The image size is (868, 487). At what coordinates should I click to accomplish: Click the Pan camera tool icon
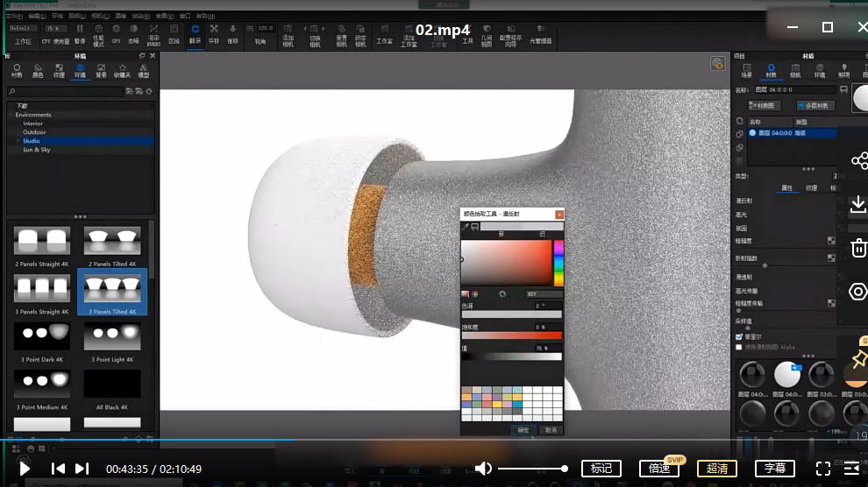tap(214, 33)
